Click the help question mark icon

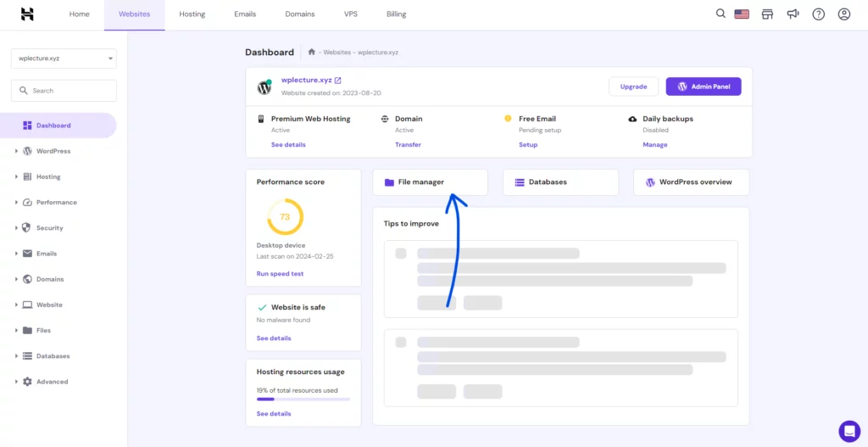pos(818,14)
